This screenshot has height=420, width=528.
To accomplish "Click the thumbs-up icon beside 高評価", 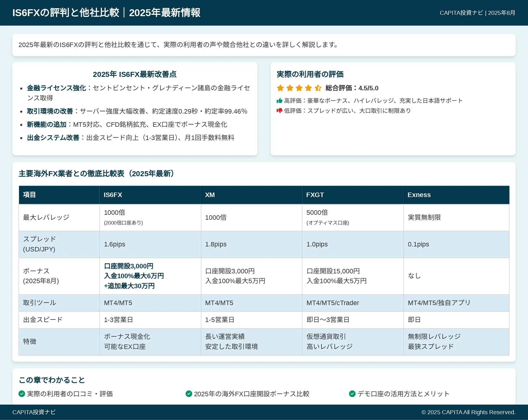I will (x=279, y=101).
